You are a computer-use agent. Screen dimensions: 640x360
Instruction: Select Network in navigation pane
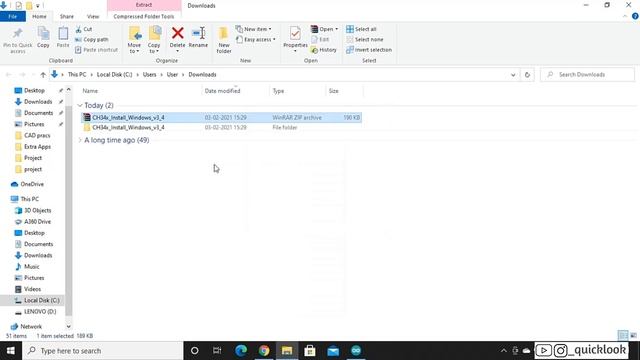(x=31, y=327)
